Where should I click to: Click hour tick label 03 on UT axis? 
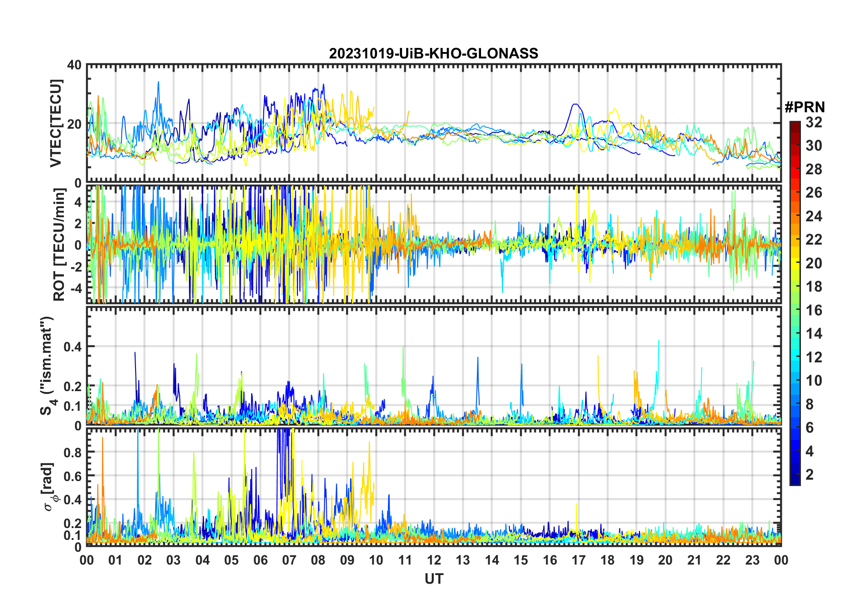point(173,560)
